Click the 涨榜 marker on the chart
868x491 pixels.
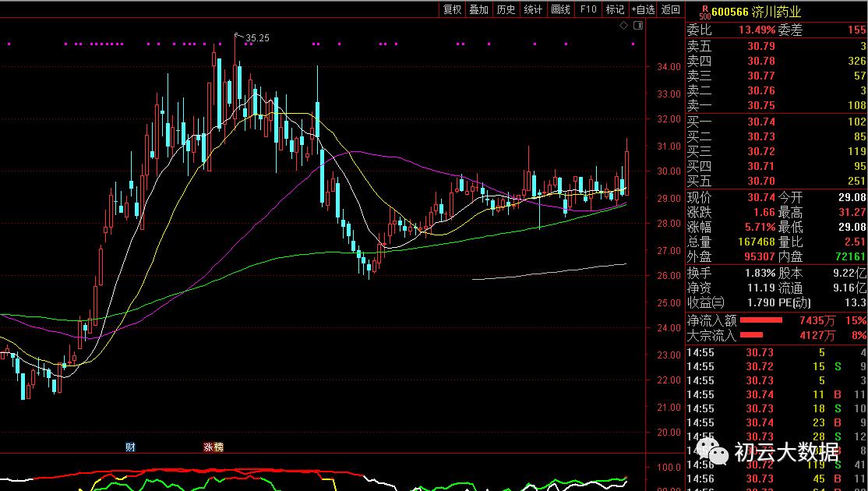(213, 447)
